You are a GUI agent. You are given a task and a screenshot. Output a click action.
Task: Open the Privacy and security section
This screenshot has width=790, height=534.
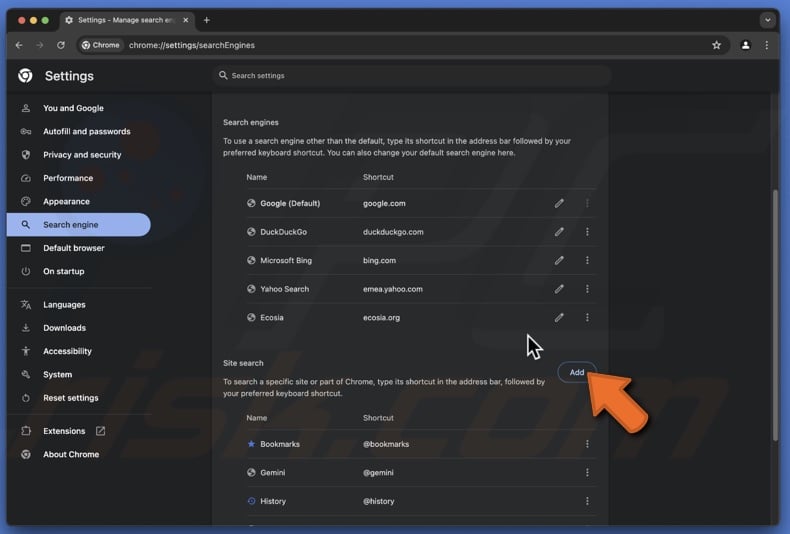pyautogui.click(x=82, y=155)
